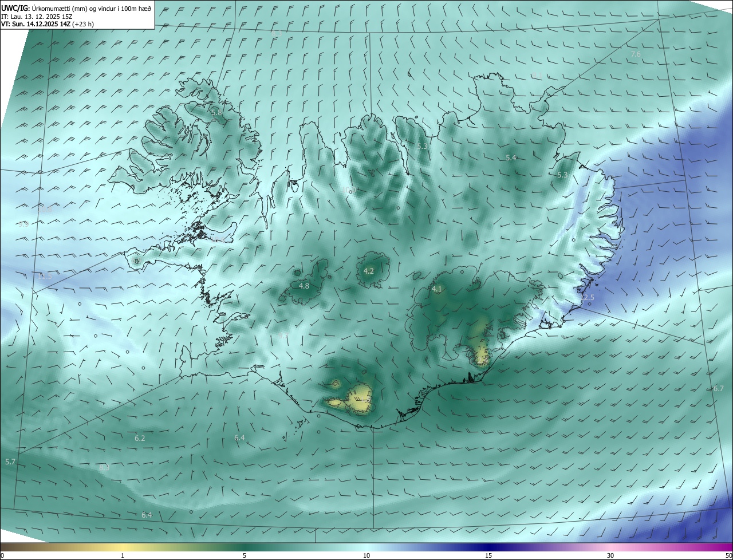This screenshot has height=560, width=733.
Task: Select the 6.7 value at the right edge
Action: [719, 388]
